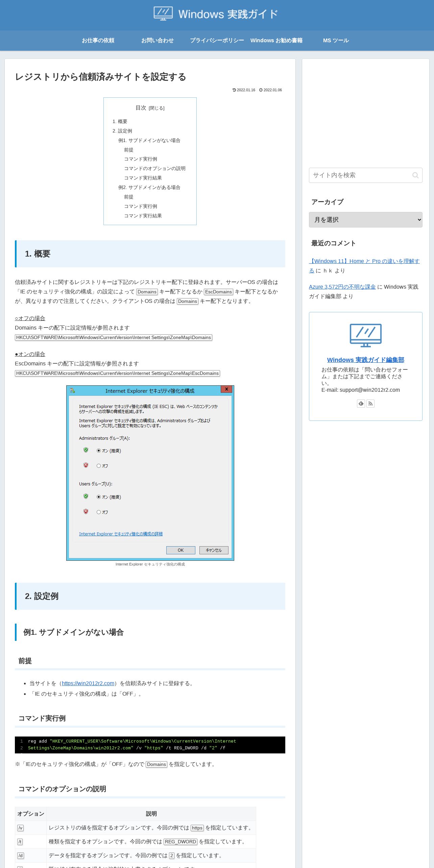
Task: Jump to 1. 概要 in table of contents
Action: point(120,121)
